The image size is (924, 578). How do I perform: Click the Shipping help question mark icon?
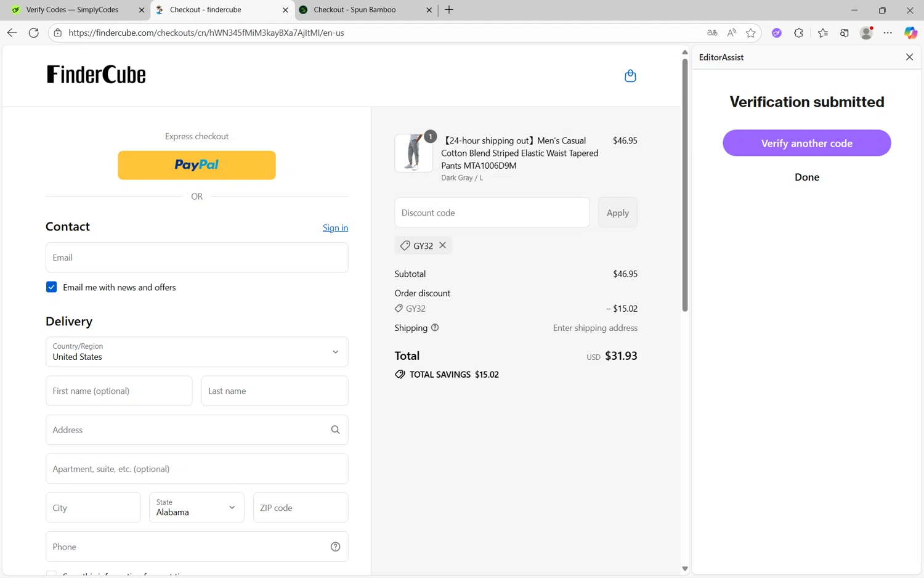tap(435, 328)
